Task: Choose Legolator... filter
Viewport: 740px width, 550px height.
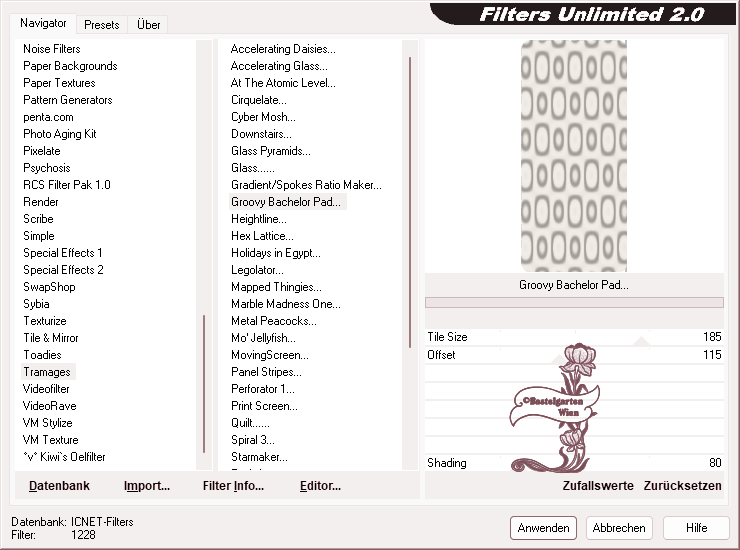Action: 257,270
